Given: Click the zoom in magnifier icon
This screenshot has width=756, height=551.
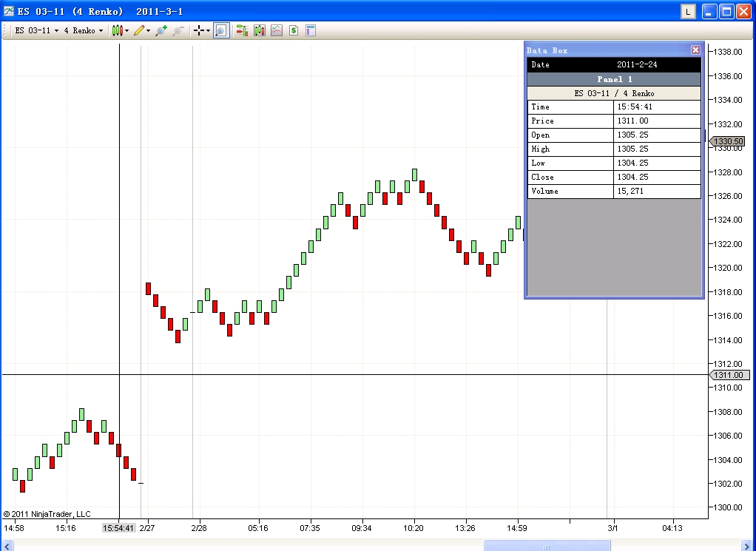Looking at the screenshot, I should point(161,31).
